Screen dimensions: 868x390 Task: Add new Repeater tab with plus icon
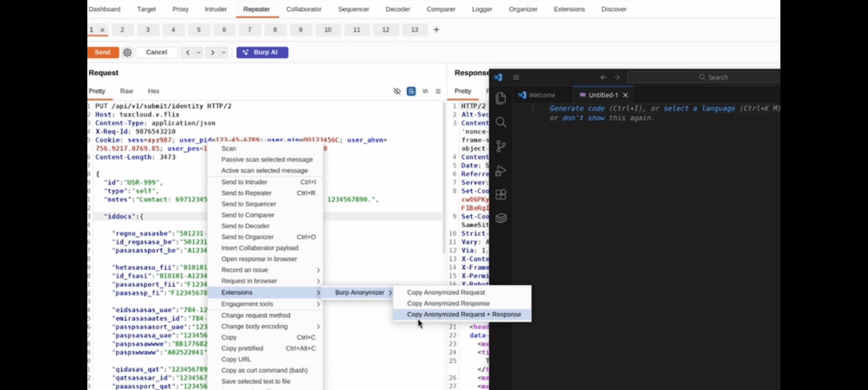(x=436, y=30)
